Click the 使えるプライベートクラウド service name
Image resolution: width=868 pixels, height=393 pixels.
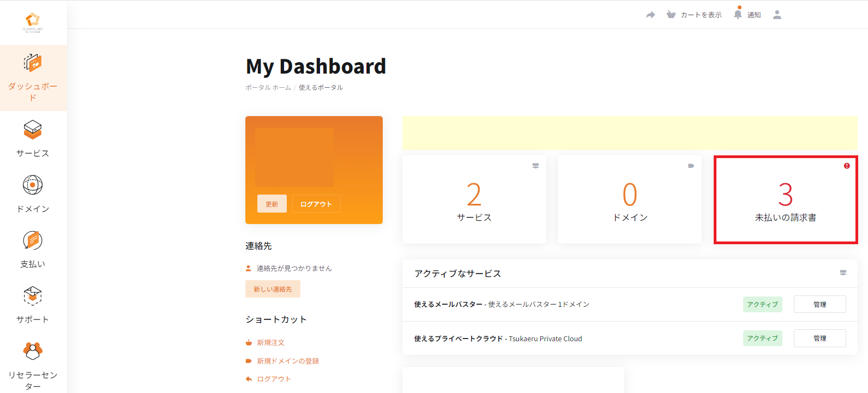(459, 338)
